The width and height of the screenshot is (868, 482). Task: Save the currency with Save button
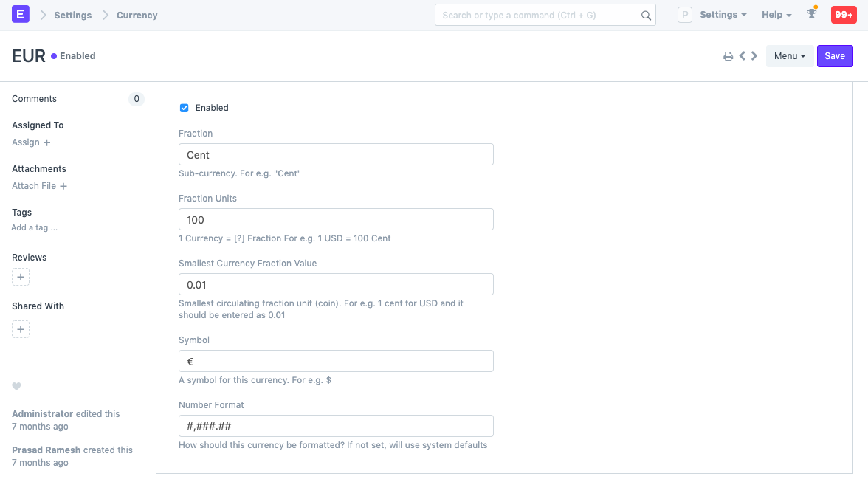(835, 56)
